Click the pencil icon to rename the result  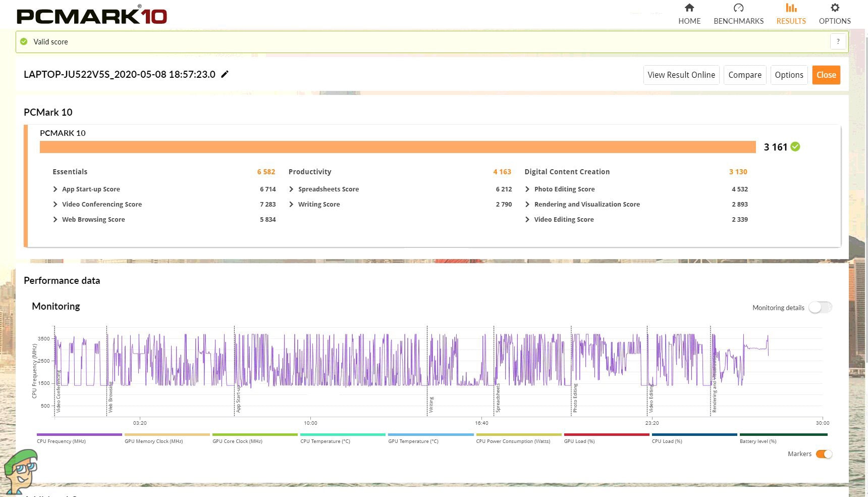click(x=225, y=74)
